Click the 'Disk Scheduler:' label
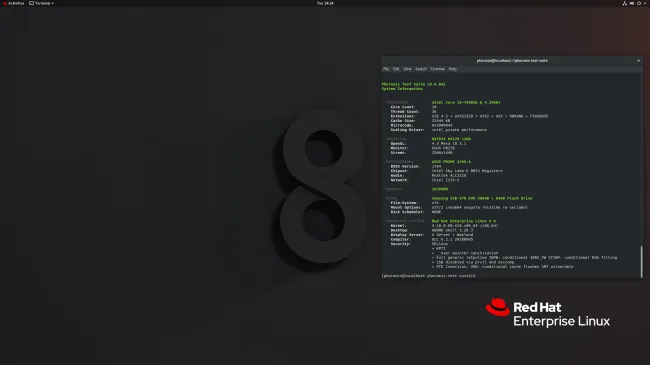Screen dimensions: 650x365 click(407, 212)
